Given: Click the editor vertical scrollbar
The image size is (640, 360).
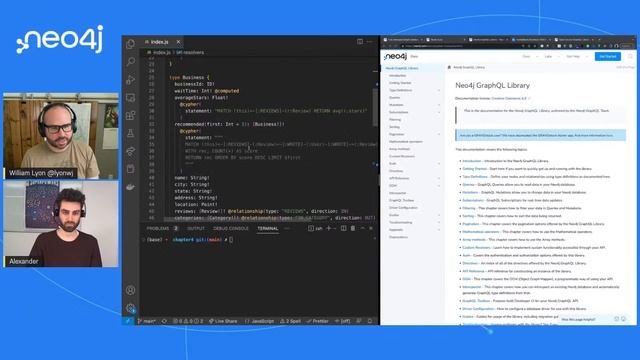Looking at the screenshot, I should [375, 106].
